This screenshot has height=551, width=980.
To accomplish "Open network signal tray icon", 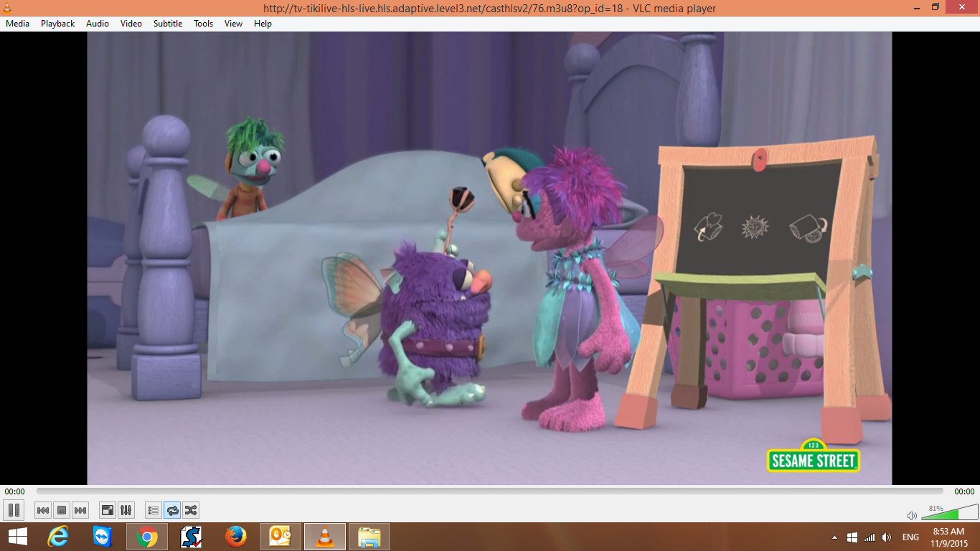I will (870, 537).
